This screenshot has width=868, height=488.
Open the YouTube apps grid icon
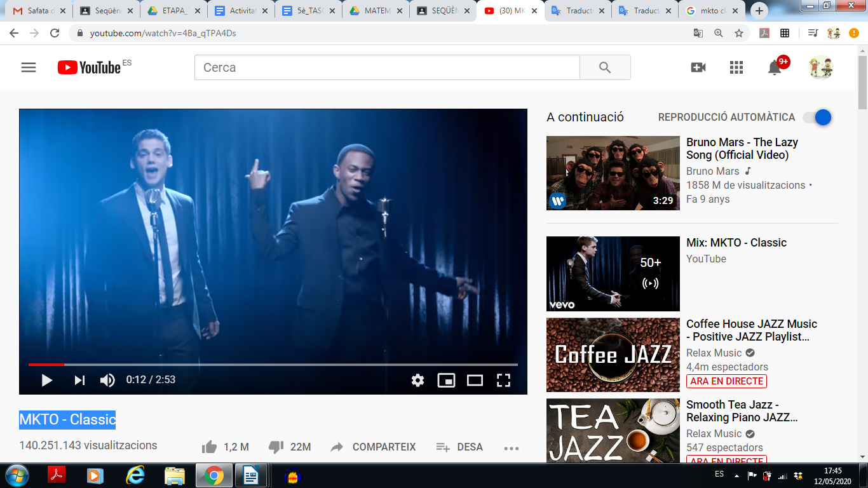pyautogui.click(x=736, y=67)
